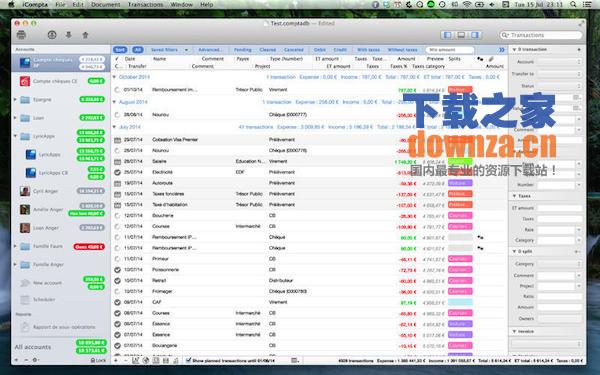Toggle cleared status of Poissonnerie transaction
The image size is (600, 375).
tap(117, 270)
